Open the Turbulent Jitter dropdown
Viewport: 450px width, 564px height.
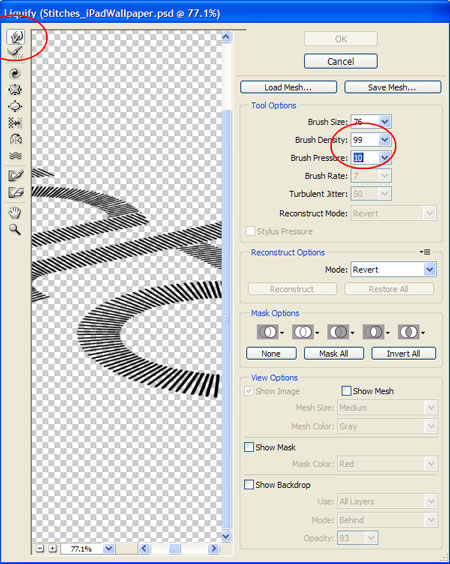click(385, 194)
